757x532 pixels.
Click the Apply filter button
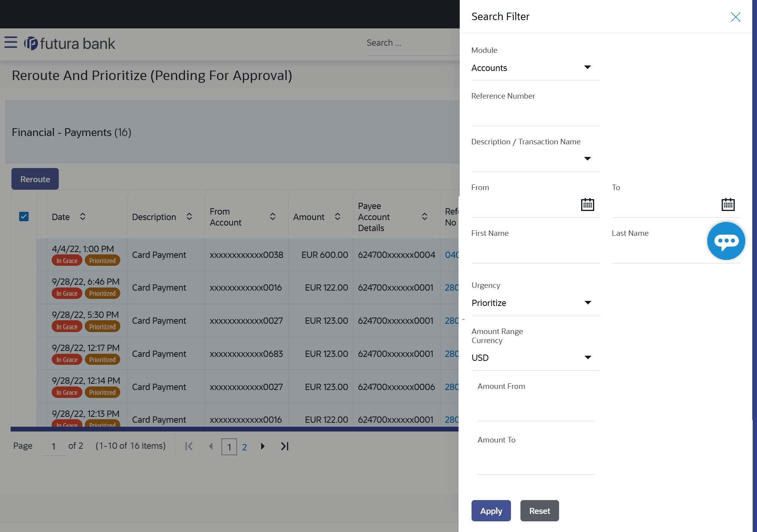click(x=491, y=511)
